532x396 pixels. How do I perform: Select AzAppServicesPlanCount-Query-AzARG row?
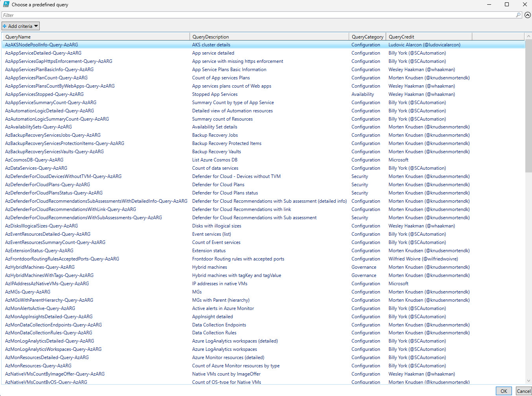263,78
